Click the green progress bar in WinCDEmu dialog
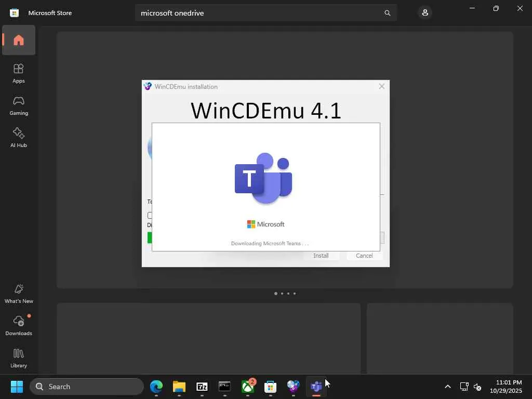532x399 pixels. click(150, 237)
